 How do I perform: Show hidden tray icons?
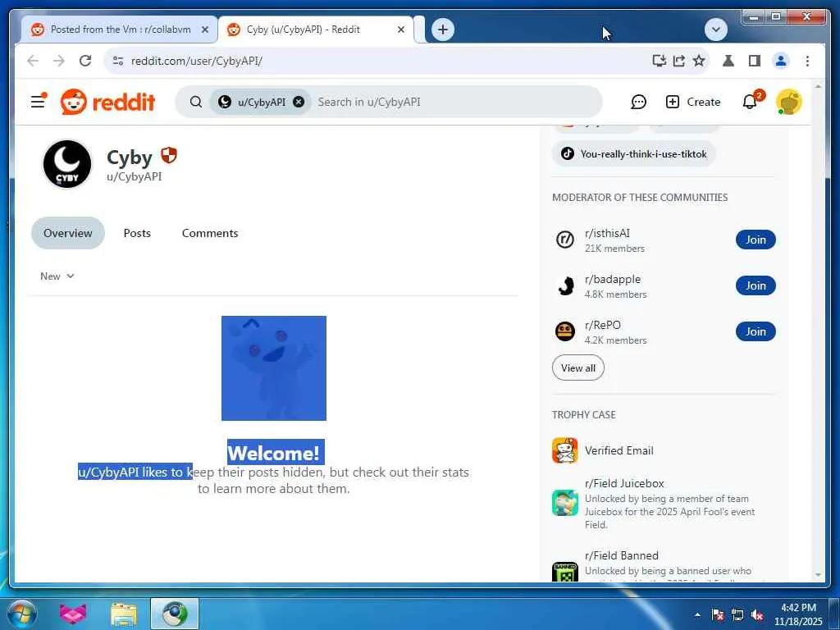pyautogui.click(x=697, y=614)
